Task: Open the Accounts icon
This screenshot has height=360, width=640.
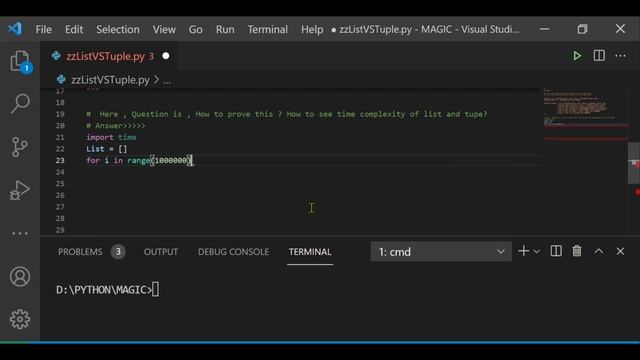Action: (20, 277)
